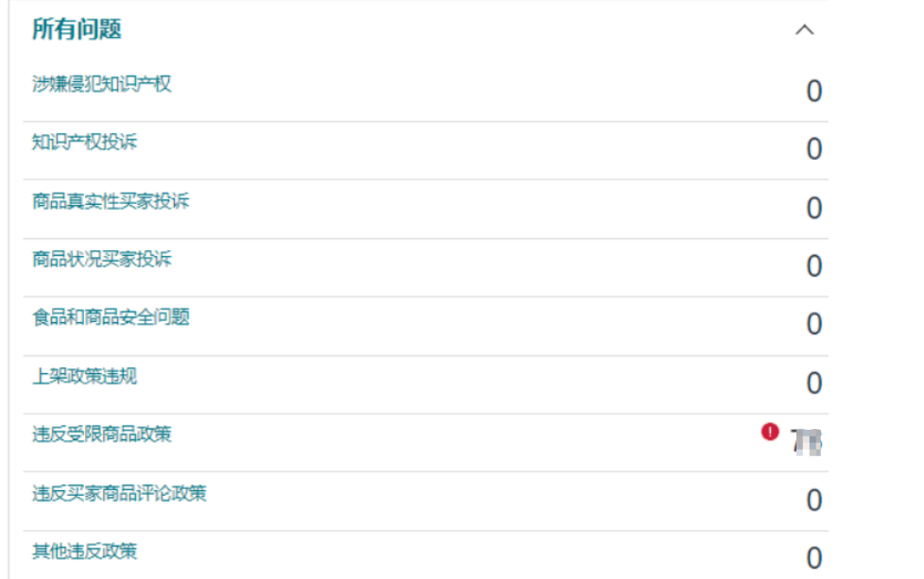Image resolution: width=924 pixels, height=579 pixels.
Task: Open 上架政策违规 link
Action: (84, 376)
